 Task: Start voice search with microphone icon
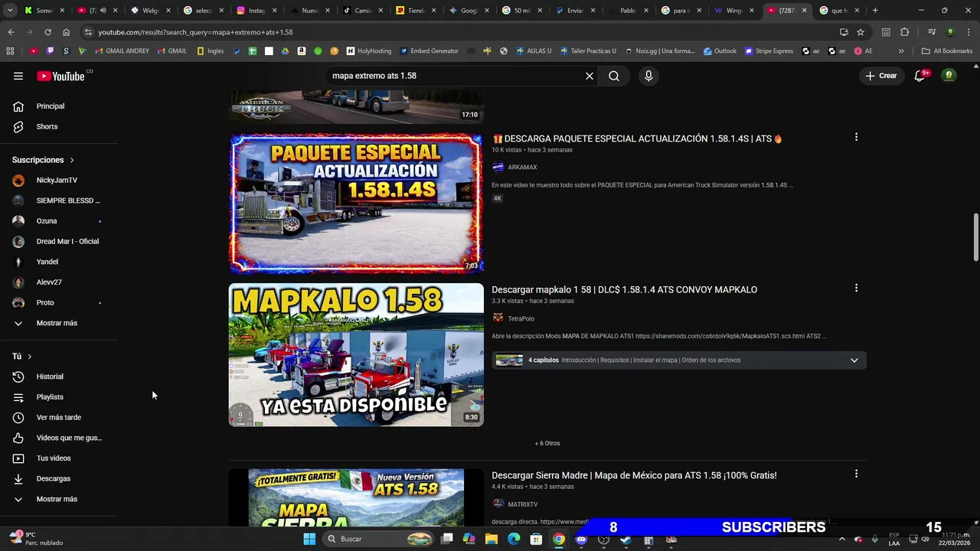648,76
